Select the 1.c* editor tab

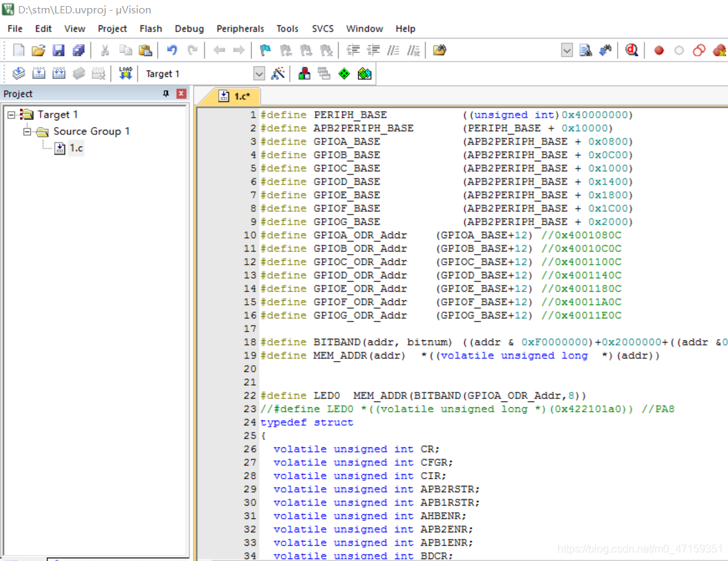(x=235, y=96)
